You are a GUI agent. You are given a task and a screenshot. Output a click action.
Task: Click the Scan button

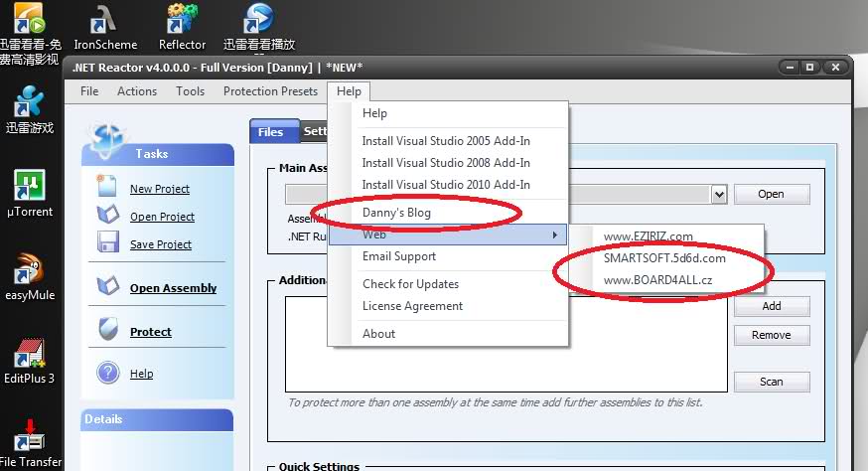pos(772,382)
